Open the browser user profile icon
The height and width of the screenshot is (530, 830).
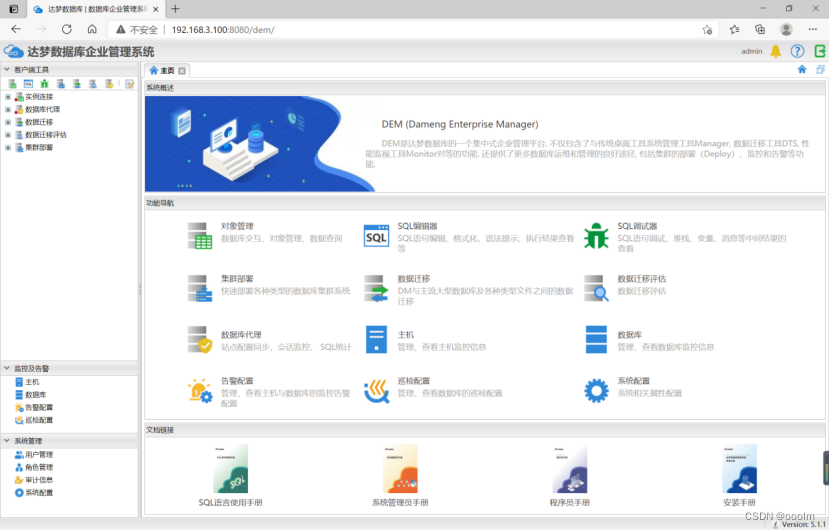[x=787, y=30]
